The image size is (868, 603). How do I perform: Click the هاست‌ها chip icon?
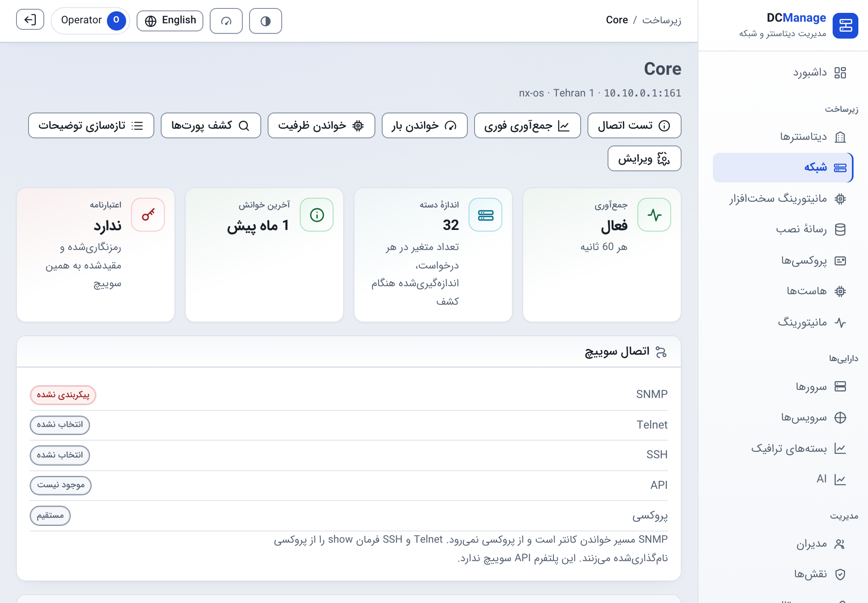[840, 291]
